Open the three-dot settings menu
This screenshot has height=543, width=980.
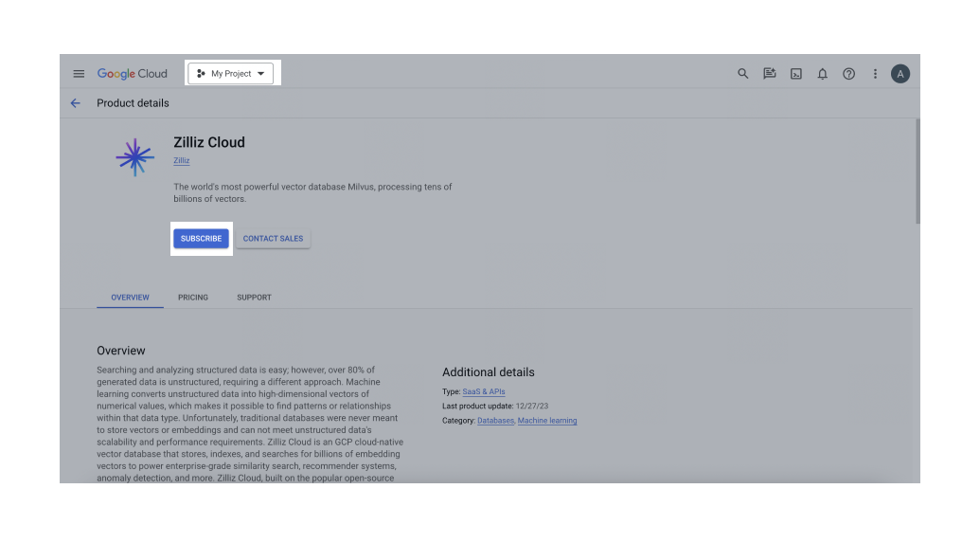click(x=875, y=74)
